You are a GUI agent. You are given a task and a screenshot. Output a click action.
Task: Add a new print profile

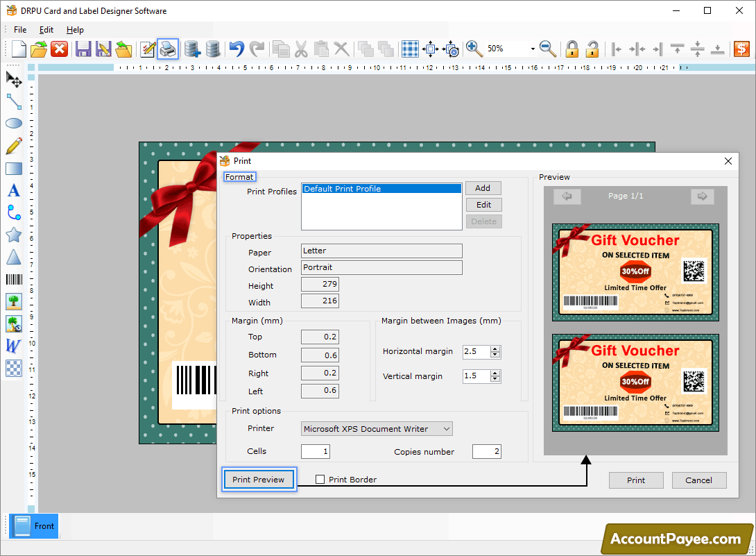(483, 188)
